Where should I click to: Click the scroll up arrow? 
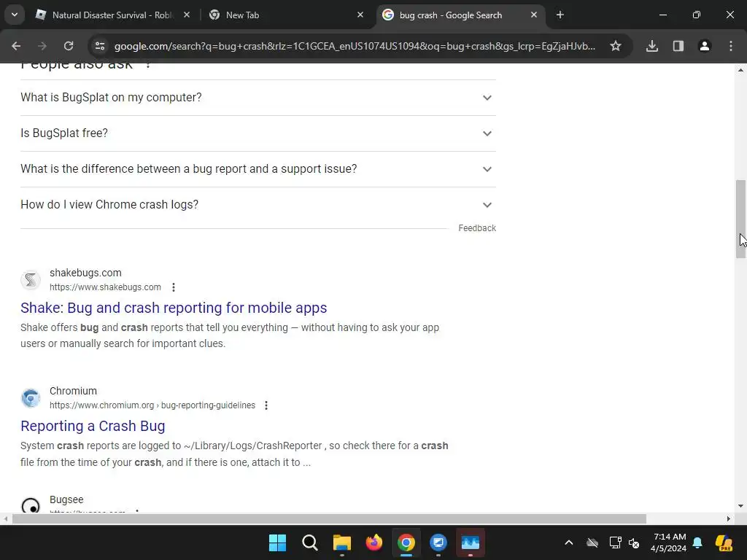(x=740, y=70)
